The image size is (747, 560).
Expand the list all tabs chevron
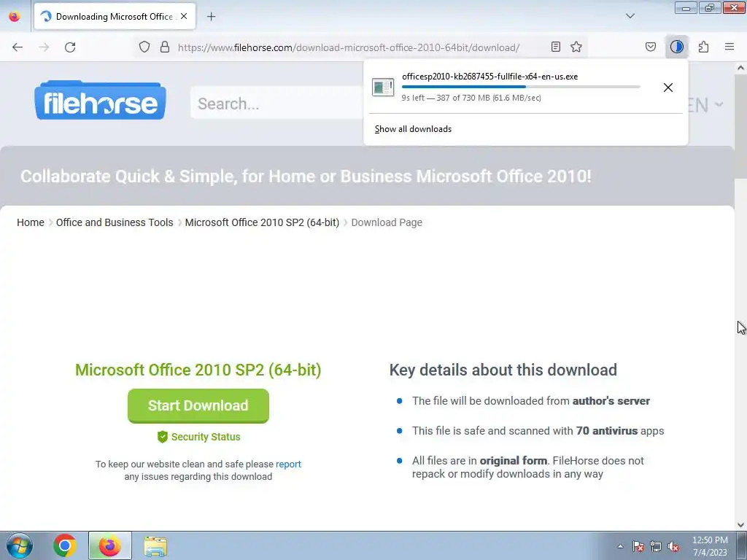(x=630, y=16)
